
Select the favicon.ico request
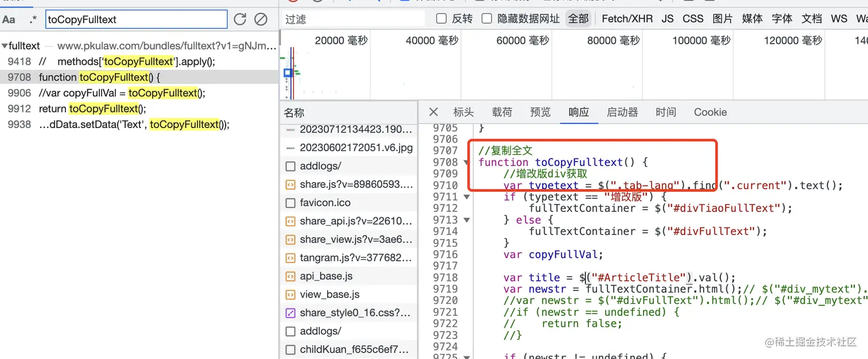click(x=349, y=203)
